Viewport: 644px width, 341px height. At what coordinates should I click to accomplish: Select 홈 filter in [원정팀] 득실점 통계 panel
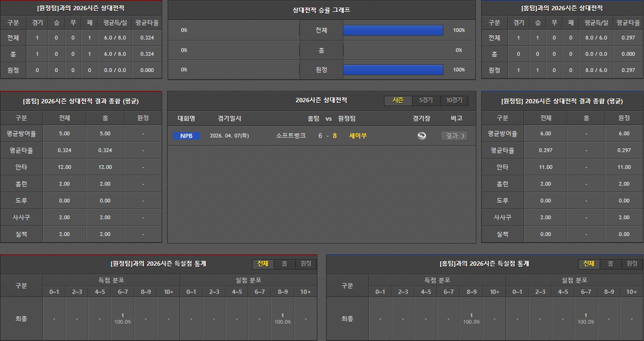(x=284, y=264)
